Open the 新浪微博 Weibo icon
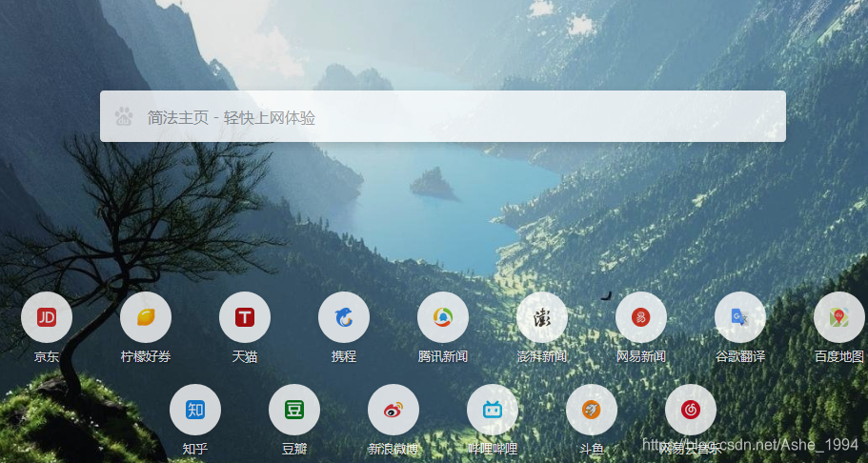The image size is (868, 463). 394,410
